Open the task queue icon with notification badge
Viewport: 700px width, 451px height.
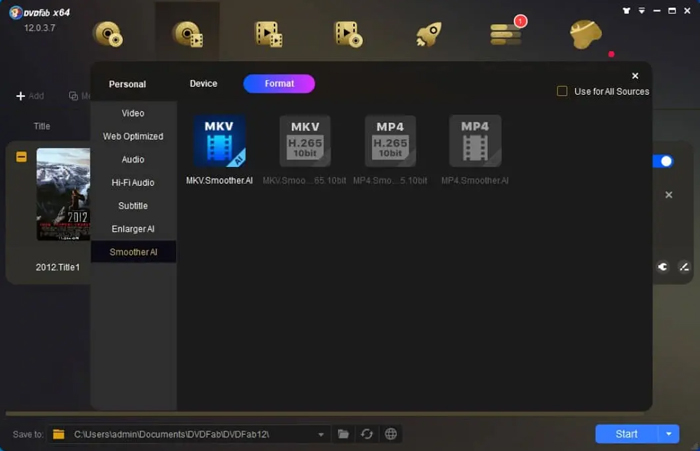click(x=506, y=33)
